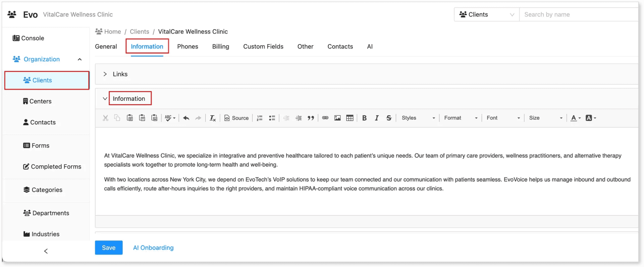
Task: Open Forms in the sidebar
Action: click(36, 145)
